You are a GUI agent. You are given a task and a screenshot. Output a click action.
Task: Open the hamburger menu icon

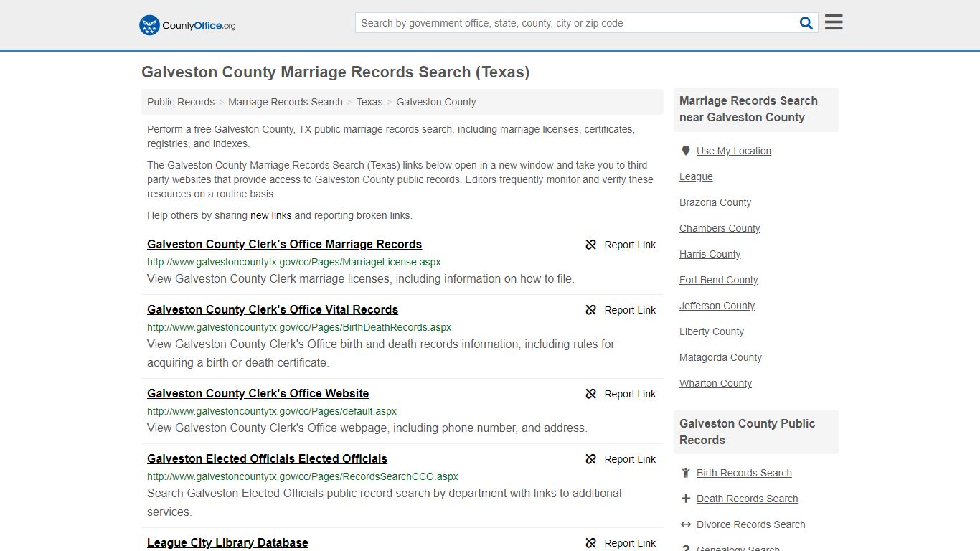834,22
